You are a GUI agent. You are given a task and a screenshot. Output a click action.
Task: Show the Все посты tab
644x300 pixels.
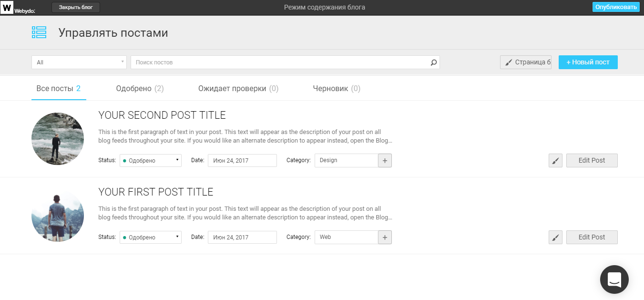(x=58, y=89)
